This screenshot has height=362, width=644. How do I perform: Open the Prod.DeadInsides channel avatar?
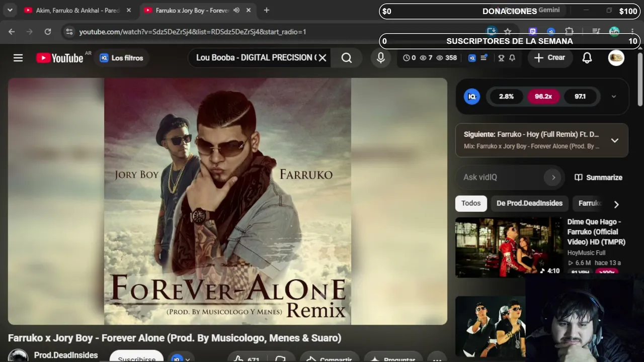pos(18,356)
